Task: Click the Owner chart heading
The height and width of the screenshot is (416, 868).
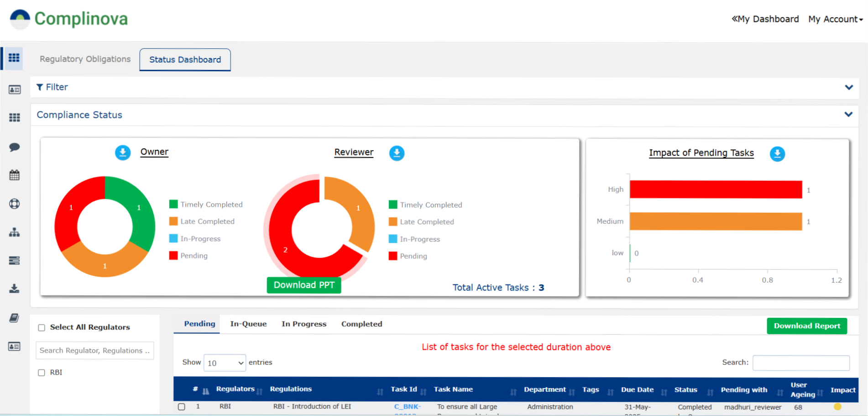Action: (154, 152)
